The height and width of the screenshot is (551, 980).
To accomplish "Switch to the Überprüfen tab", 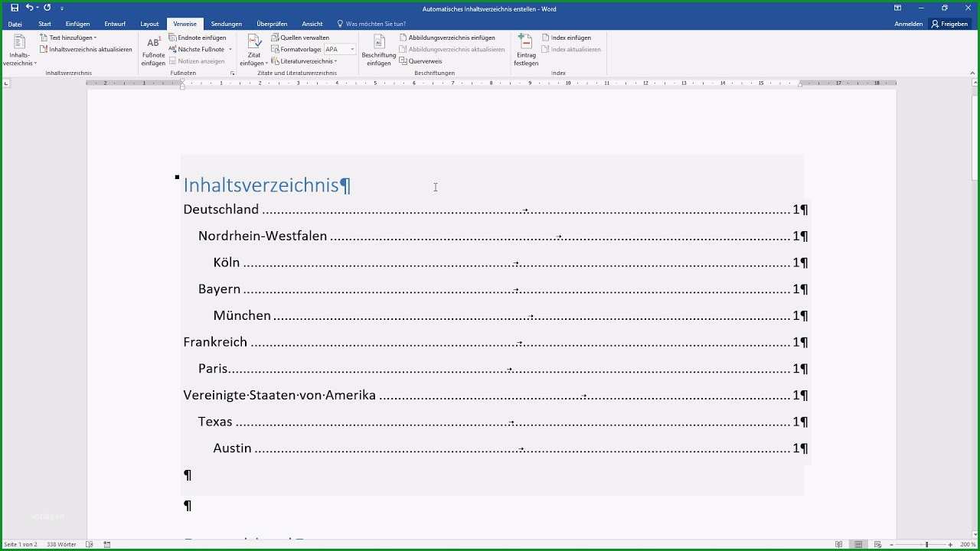I will coord(272,24).
